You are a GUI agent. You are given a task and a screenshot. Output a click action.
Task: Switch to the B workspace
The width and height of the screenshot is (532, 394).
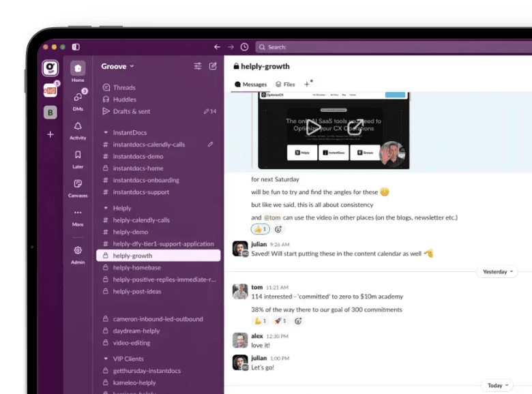(x=50, y=112)
